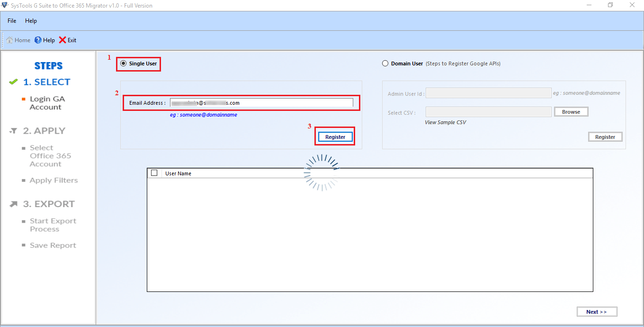Select the Save Report step
The image size is (644, 327).
point(53,245)
